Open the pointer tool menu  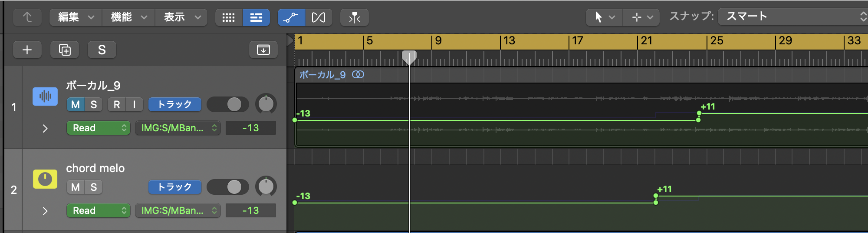pyautogui.click(x=604, y=17)
